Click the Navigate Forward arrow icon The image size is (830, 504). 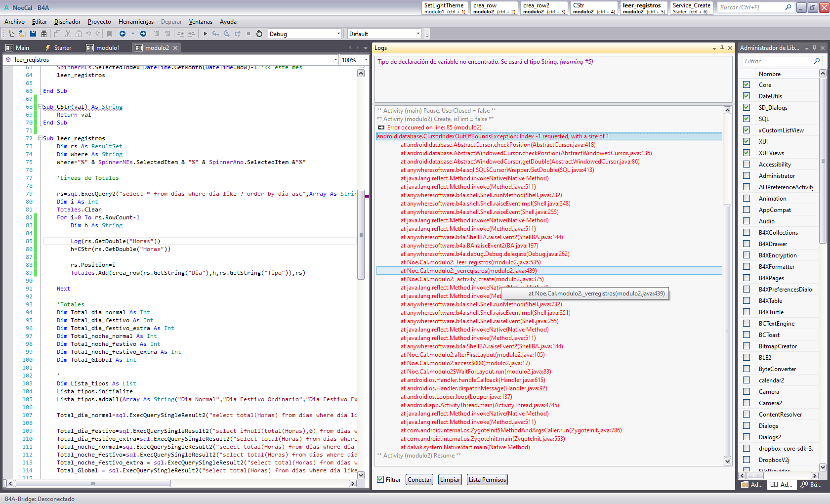(143, 34)
